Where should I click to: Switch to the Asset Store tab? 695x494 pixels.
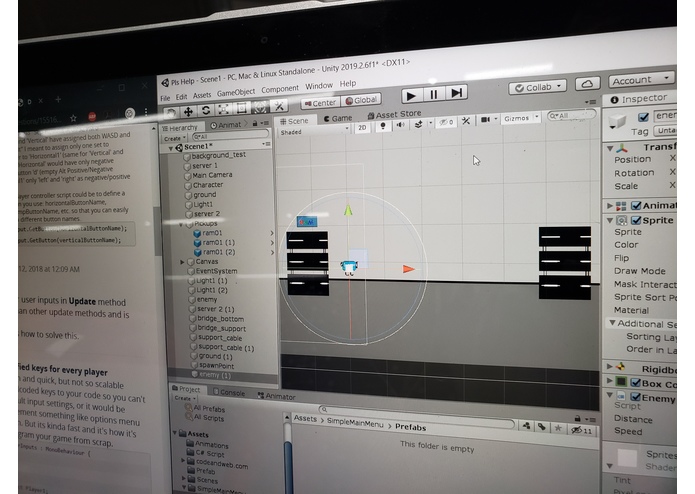(394, 115)
